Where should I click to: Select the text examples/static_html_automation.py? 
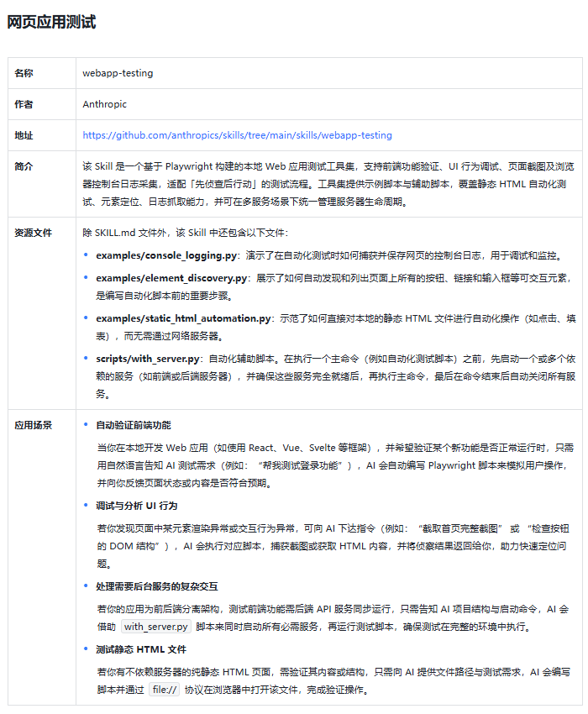click(183, 318)
